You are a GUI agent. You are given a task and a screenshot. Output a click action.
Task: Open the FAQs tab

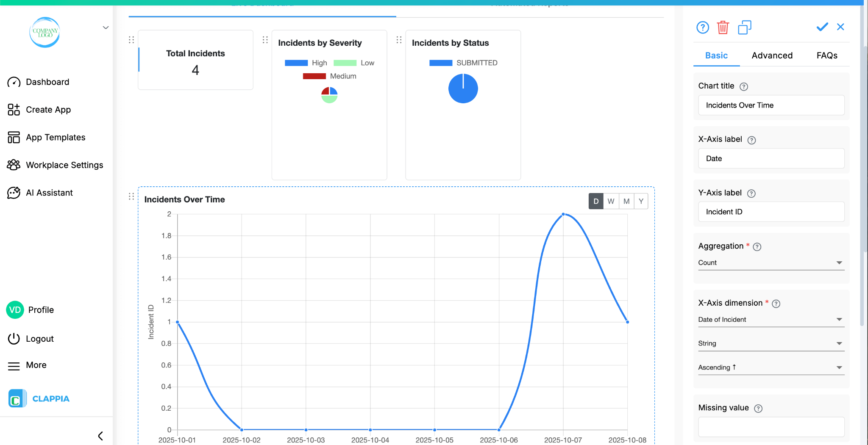[x=826, y=55]
